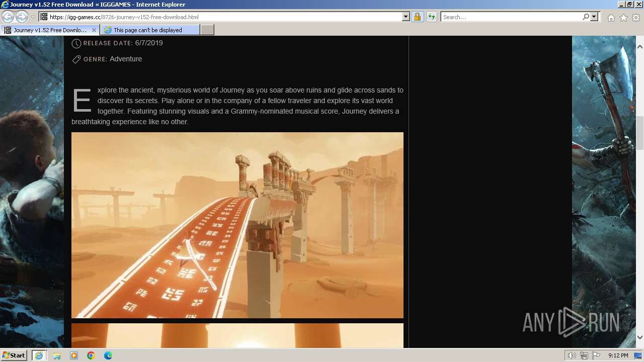Open a new blank tab
The height and width of the screenshot is (362, 644).
coord(207,30)
